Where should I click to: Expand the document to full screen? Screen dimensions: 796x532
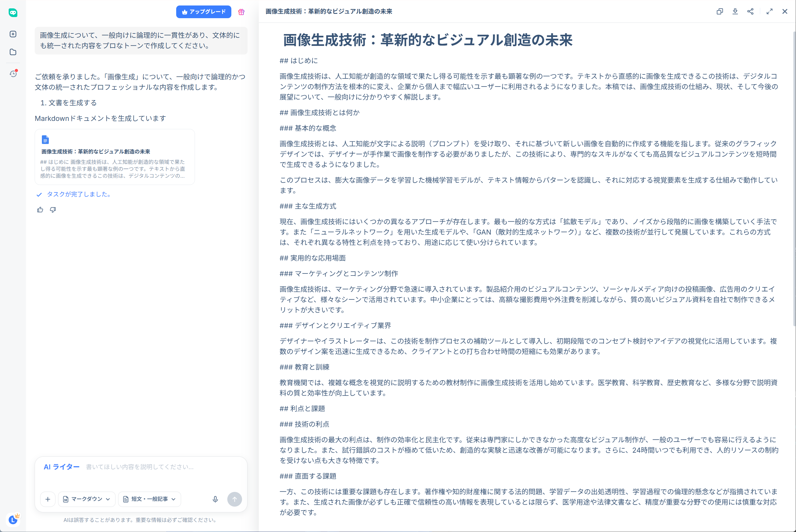point(769,11)
